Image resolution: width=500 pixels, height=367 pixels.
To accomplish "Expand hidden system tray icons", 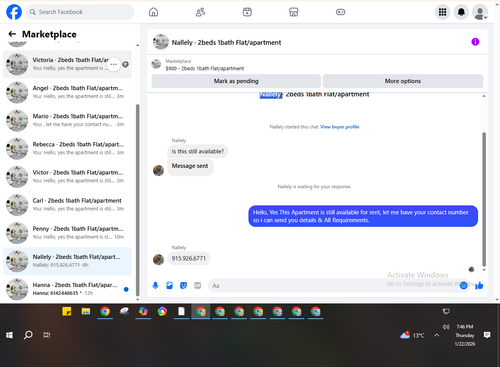I will 437,335.
